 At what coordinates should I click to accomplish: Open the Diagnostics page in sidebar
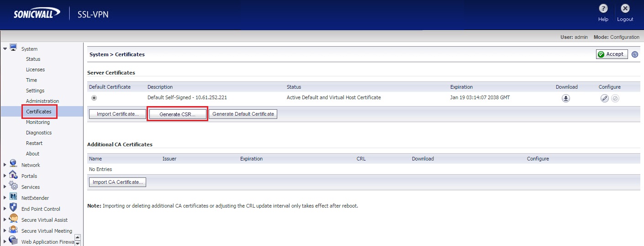pyautogui.click(x=39, y=133)
